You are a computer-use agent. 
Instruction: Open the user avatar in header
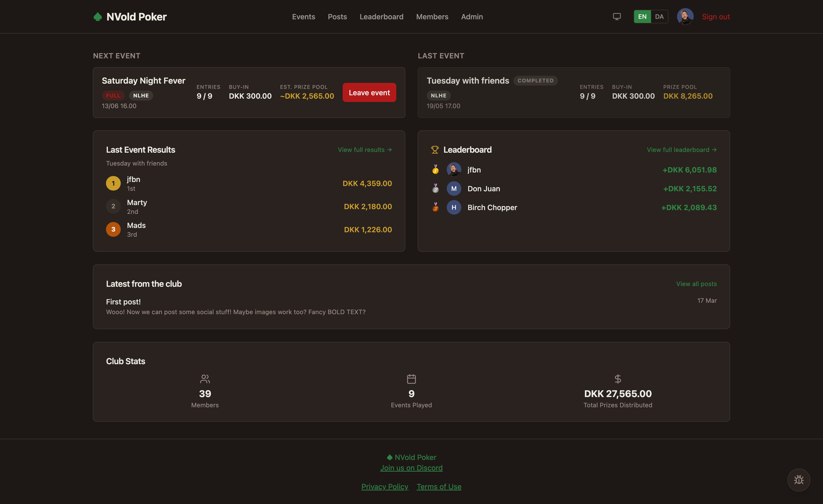click(685, 17)
